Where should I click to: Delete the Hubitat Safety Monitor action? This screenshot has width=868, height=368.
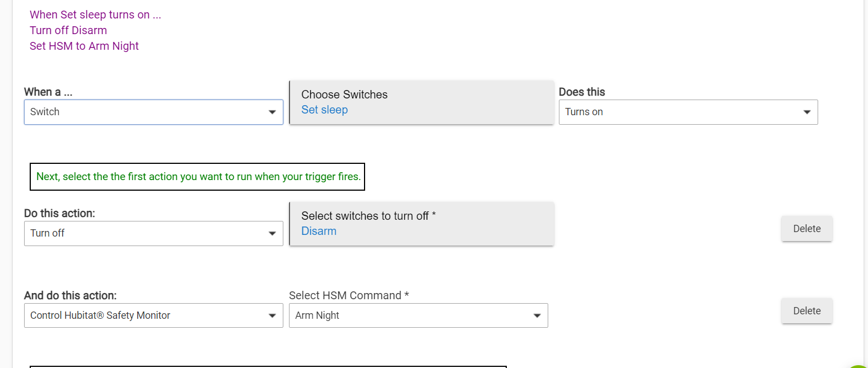[806, 311]
